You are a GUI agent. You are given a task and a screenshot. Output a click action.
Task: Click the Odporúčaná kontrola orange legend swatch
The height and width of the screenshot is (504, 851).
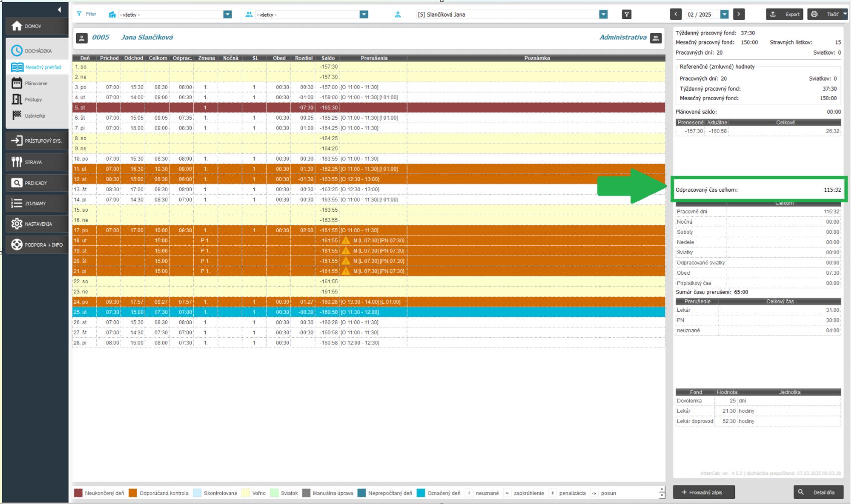(x=133, y=493)
